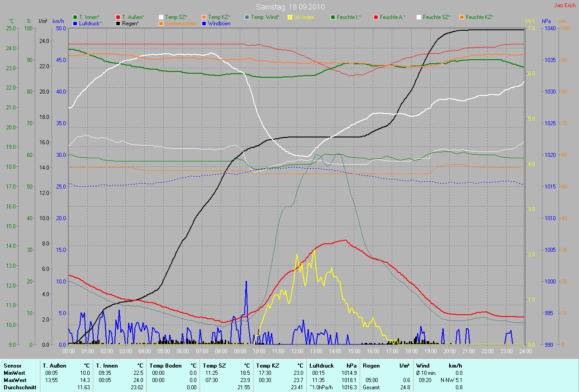The height and width of the screenshot is (392, 579).
Task: Click the wind gust value N-NW 5.1
Action: coord(451,380)
